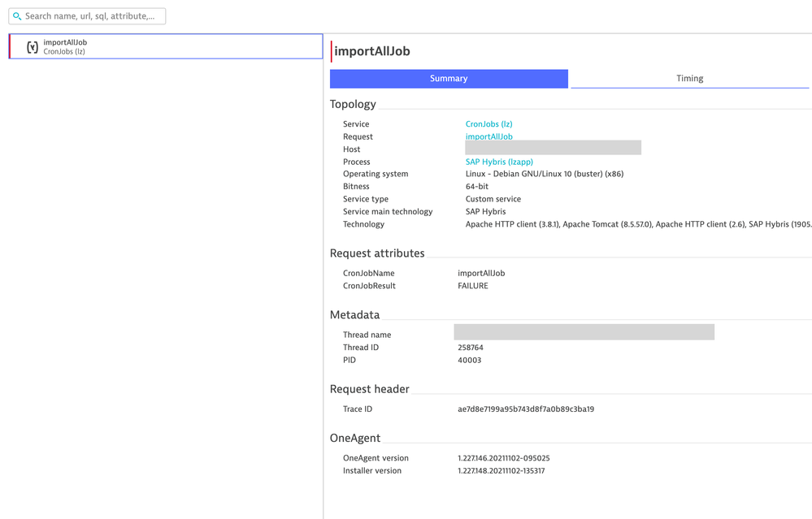This screenshot has width=812, height=519.
Task: Switch to the Summary tab
Action: click(x=449, y=79)
